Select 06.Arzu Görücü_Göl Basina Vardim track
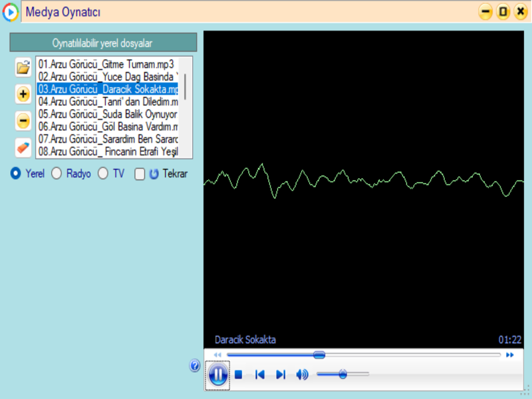 click(x=107, y=126)
